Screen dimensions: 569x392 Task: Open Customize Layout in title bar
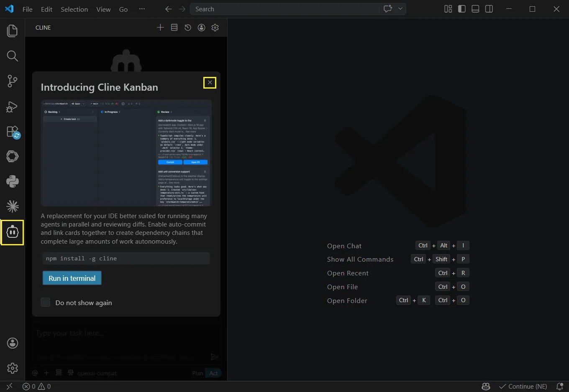448,9
